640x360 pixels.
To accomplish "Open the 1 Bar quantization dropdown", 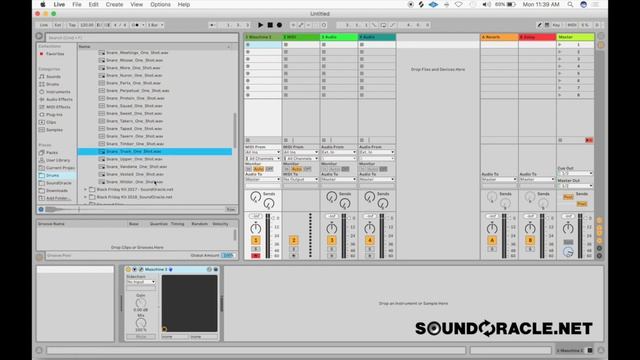I will (155, 25).
